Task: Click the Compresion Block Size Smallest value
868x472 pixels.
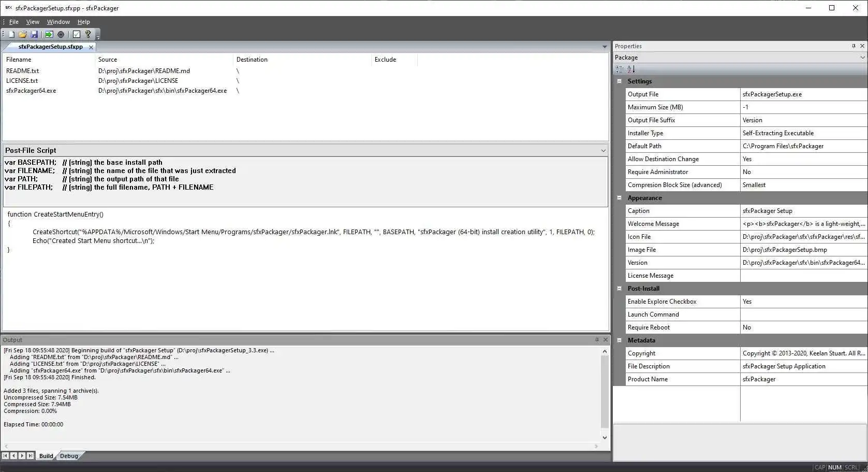Action: coord(804,185)
